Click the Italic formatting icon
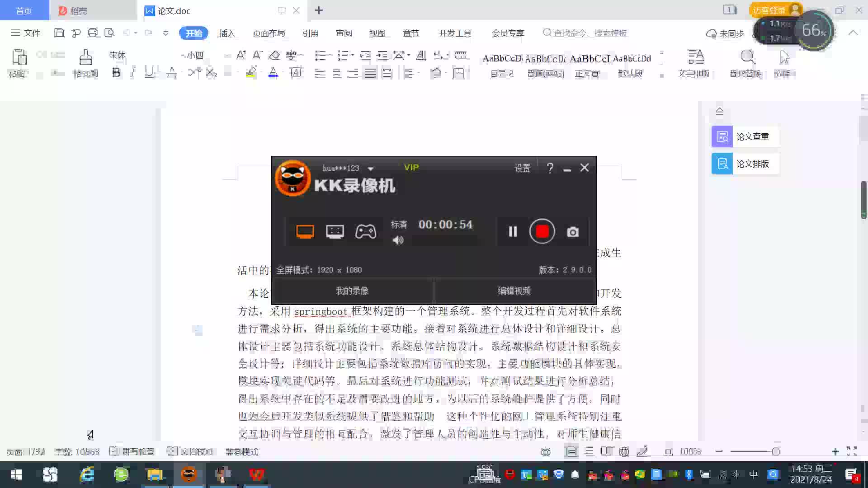The image size is (868, 488). coord(132,73)
